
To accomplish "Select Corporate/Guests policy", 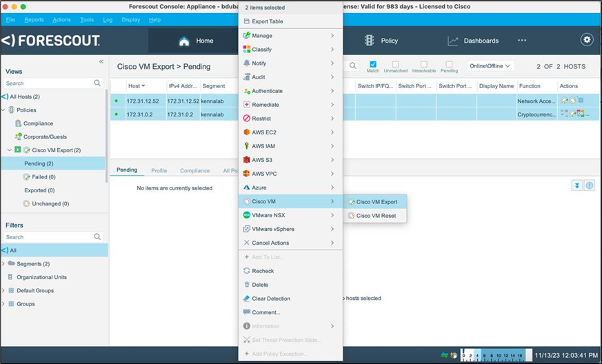I will [x=45, y=136].
